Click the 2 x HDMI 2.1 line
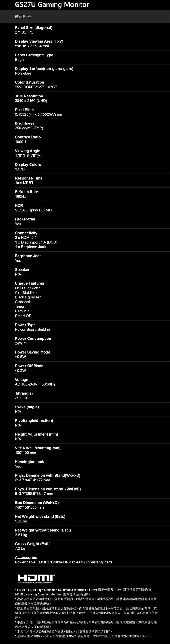170x644 pixels. click(26, 238)
